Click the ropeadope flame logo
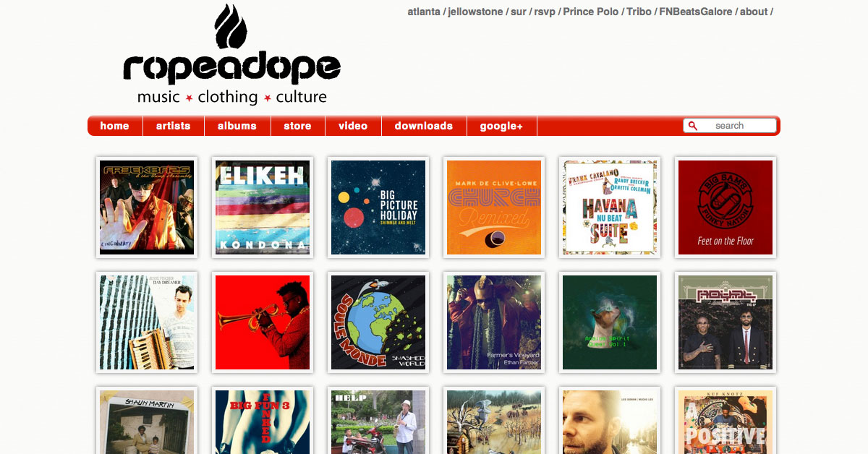The height and width of the screenshot is (454, 868). tap(231, 27)
